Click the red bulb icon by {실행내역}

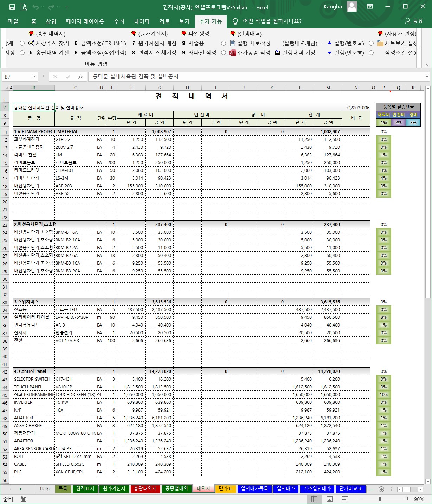click(x=233, y=34)
